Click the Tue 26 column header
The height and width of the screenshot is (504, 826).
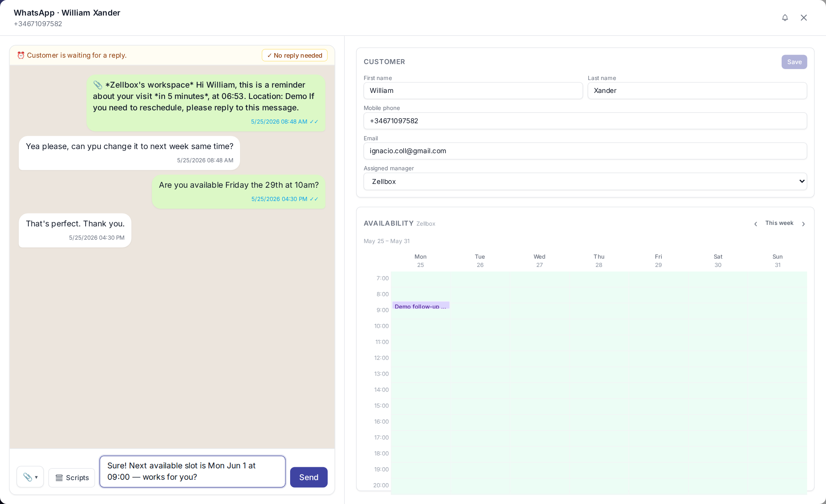[x=480, y=261]
